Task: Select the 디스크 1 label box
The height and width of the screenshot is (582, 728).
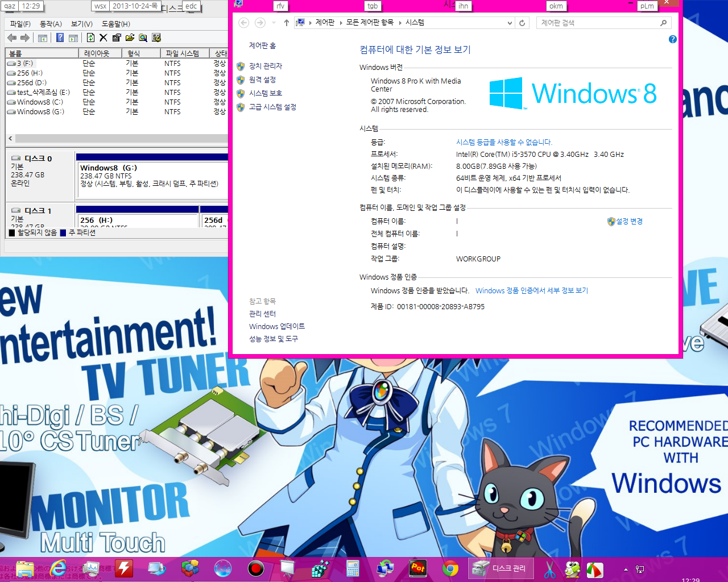Action: tap(40, 216)
